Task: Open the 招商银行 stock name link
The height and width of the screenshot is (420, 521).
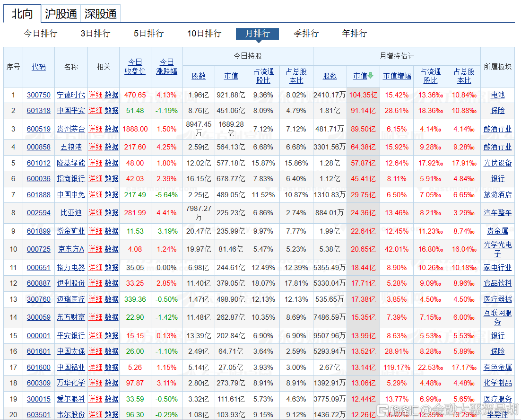Action: point(71,179)
